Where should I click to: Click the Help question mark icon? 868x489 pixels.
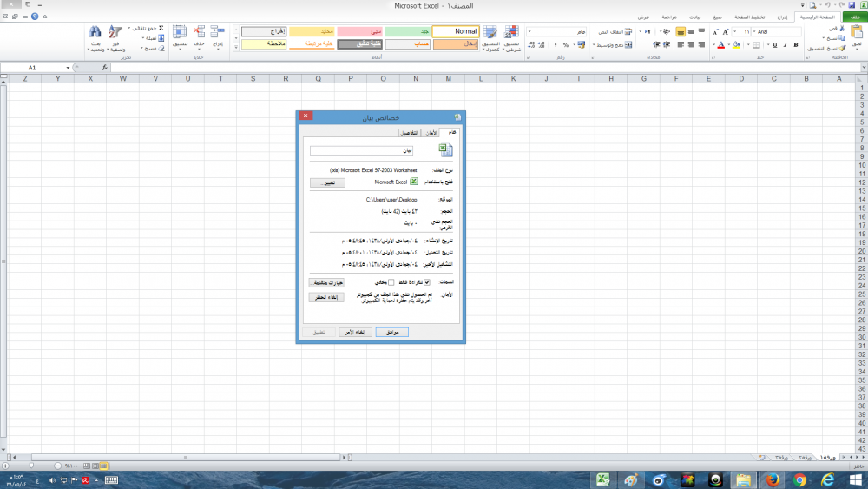tap(35, 17)
